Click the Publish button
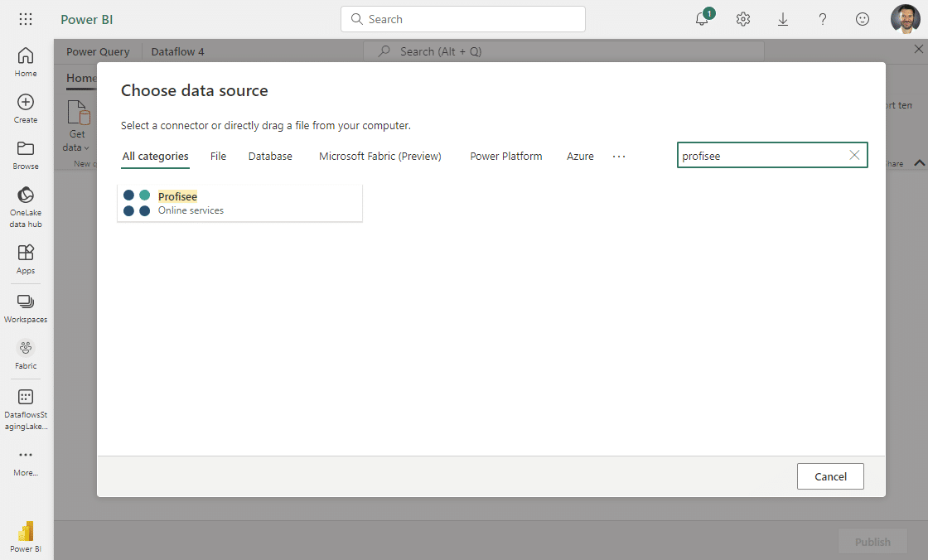928x560 pixels. pyautogui.click(x=872, y=542)
